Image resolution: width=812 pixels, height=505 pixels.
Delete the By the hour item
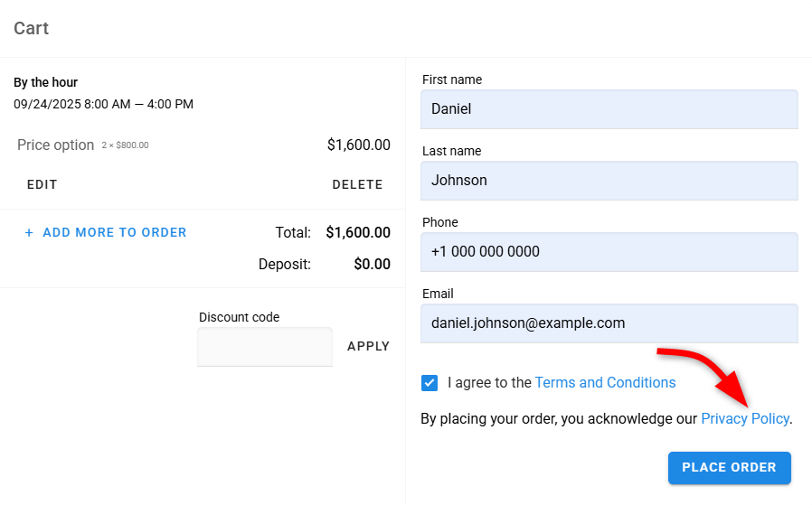pyautogui.click(x=357, y=184)
